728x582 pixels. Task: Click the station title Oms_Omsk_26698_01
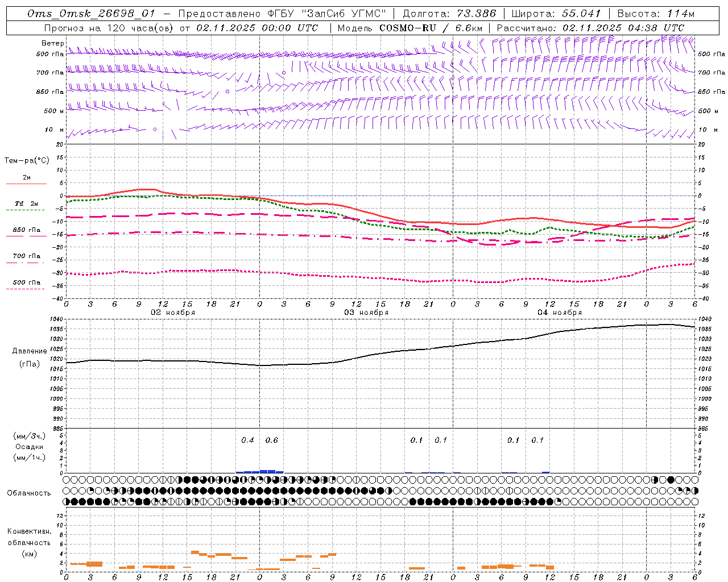click(91, 14)
